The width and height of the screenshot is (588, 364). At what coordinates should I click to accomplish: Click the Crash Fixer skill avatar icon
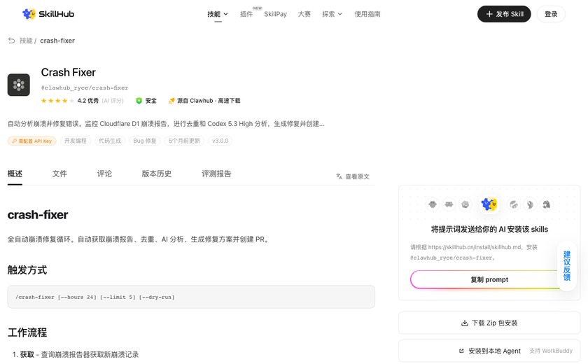coord(19,85)
